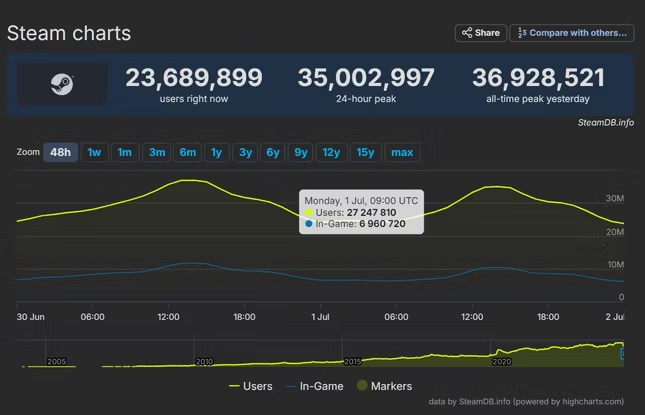Click the Steam logo icon
645x415 pixels.
click(x=62, y=84)
